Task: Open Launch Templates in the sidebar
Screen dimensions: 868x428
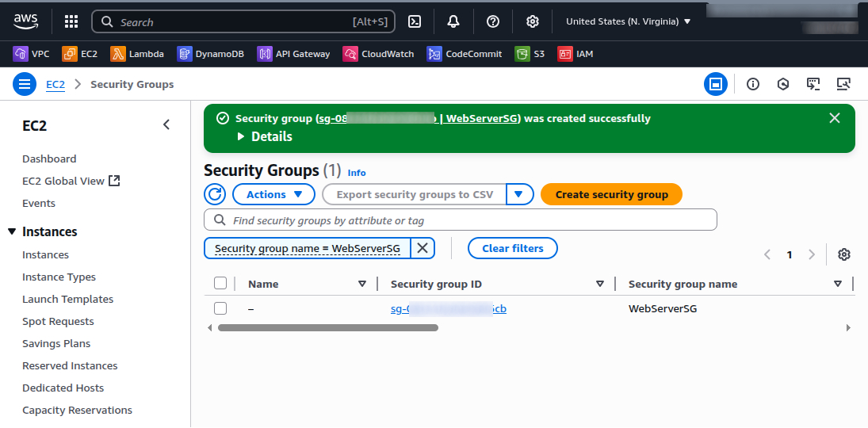Action: (67, 299)
